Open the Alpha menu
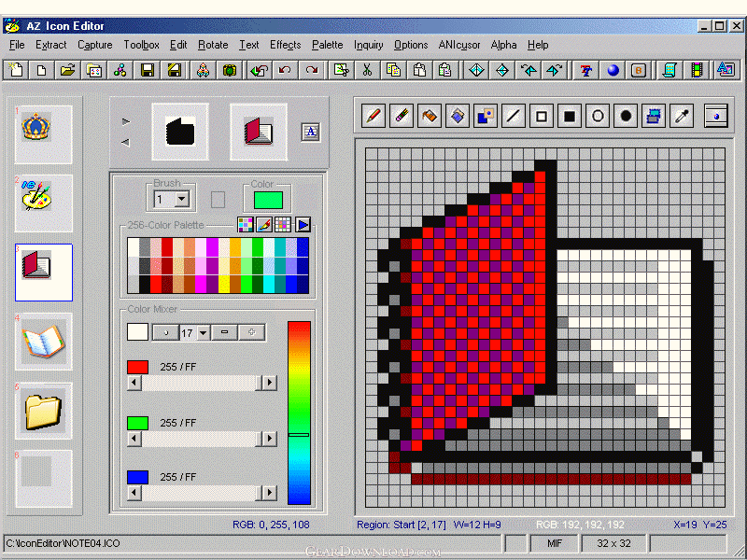 pyautogui.click(x=503, y=45)
